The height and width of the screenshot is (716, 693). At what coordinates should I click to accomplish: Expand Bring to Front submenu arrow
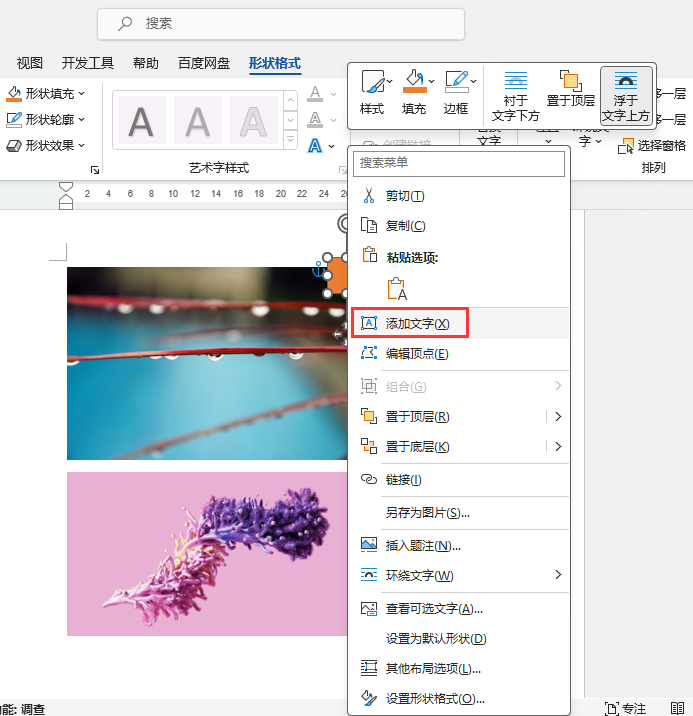click(558, 416)
